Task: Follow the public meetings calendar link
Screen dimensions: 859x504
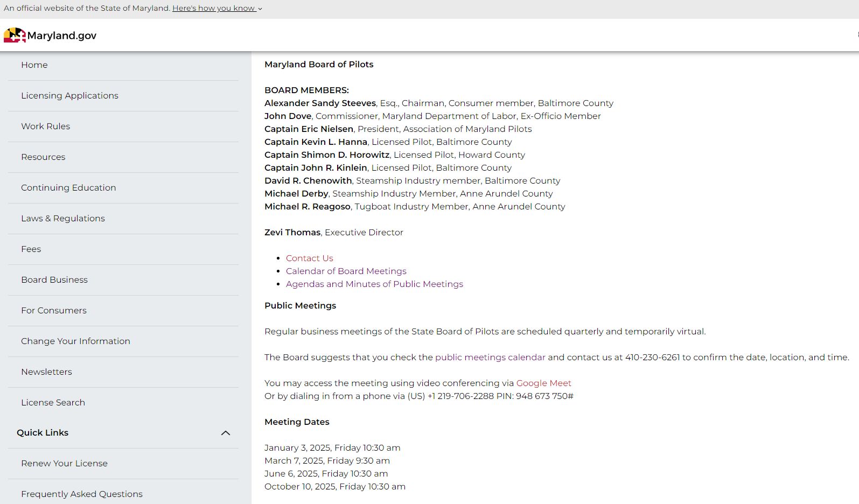Action: point(490,358)
